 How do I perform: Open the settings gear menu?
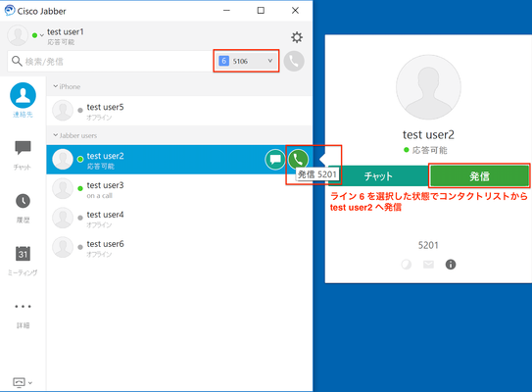click(297, 37)
